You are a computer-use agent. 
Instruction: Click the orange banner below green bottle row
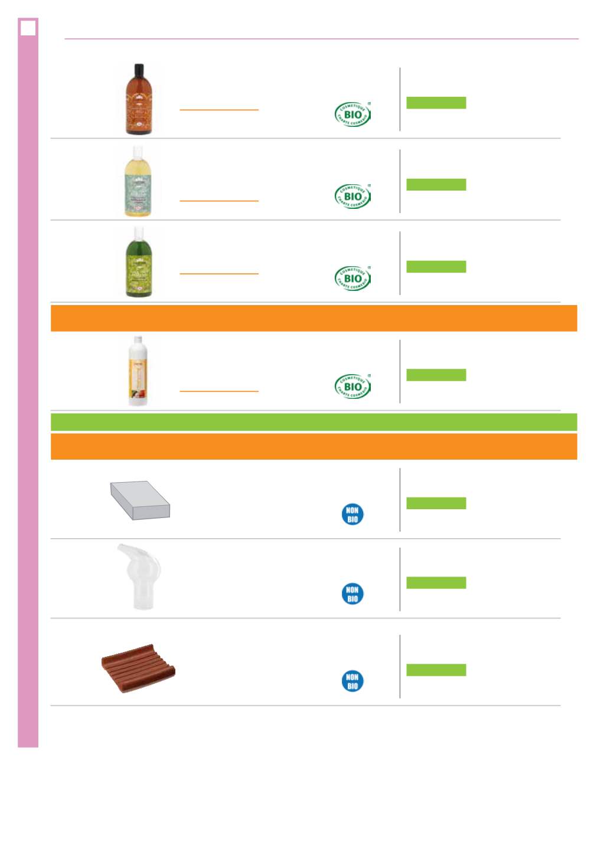(x=313, y=318)
